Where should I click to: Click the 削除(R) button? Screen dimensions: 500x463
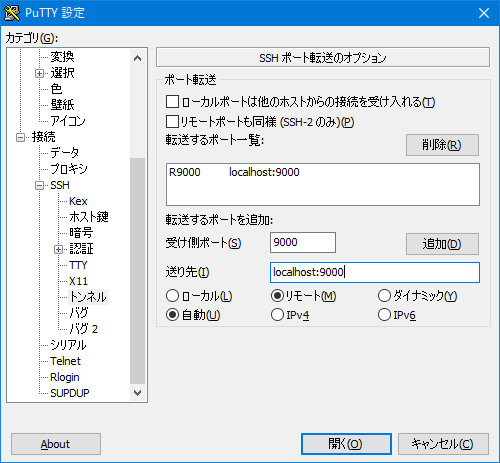442,145
